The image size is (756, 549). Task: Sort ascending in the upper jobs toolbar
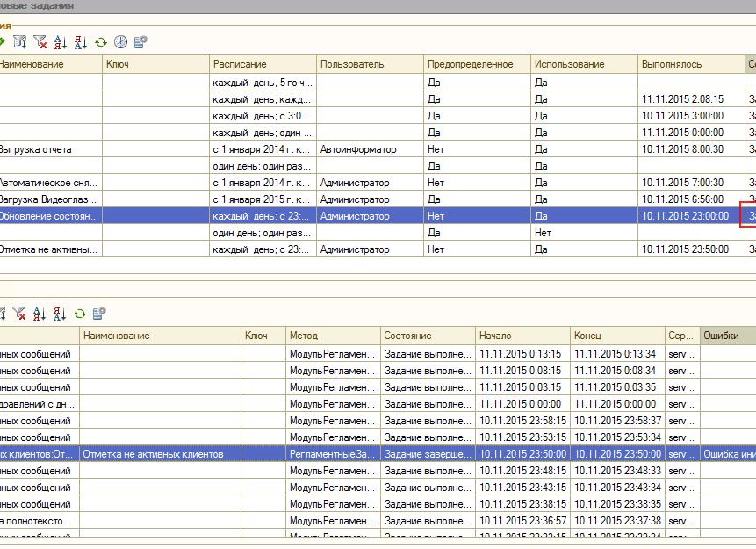(x=61, y=42)
